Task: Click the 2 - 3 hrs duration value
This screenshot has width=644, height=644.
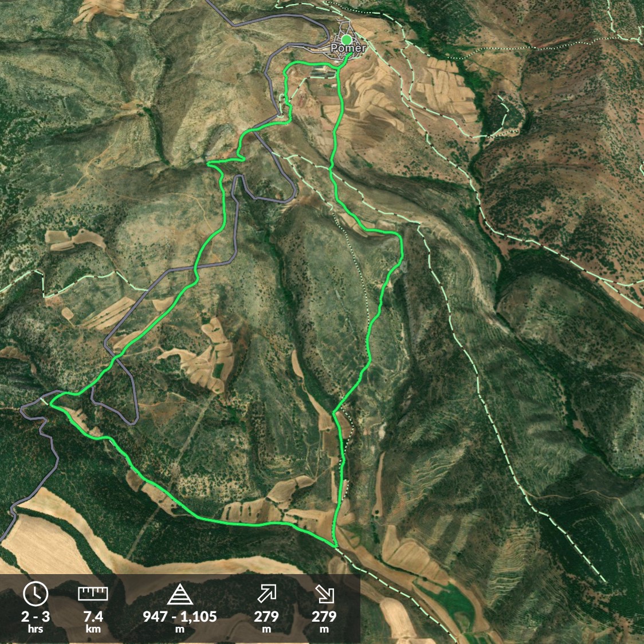Action: click(36, 622)
